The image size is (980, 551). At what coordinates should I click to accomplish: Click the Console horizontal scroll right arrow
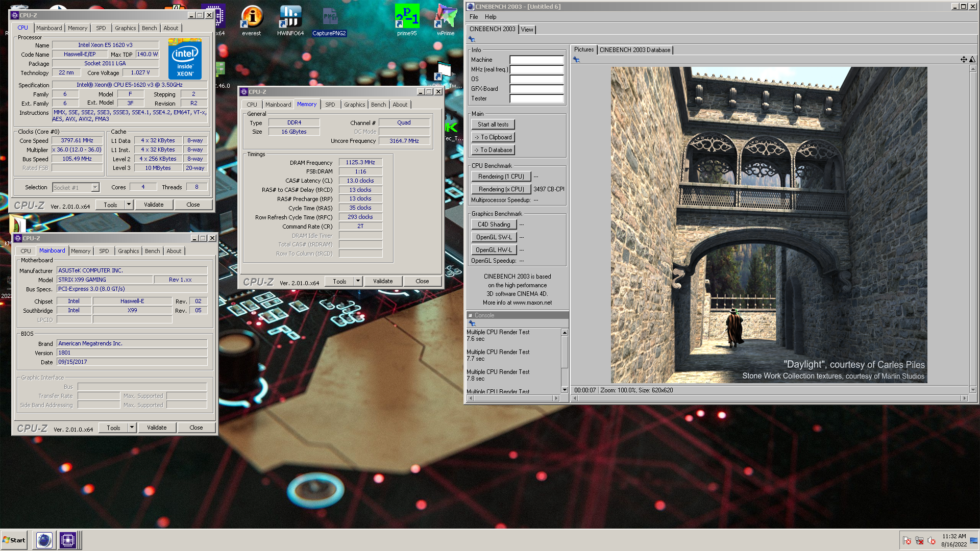pos(556,398)
